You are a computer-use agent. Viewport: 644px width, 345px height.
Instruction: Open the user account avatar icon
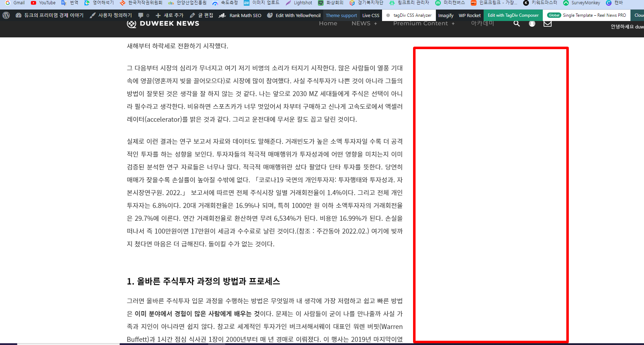pyautogui.click(x=532, y=23)
